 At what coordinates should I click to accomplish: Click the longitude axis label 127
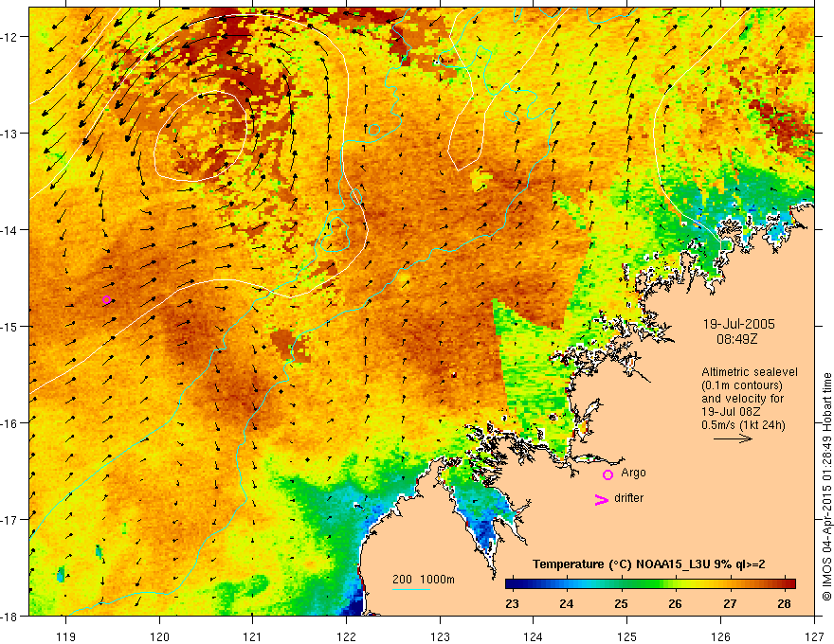[x=814, y=636]
